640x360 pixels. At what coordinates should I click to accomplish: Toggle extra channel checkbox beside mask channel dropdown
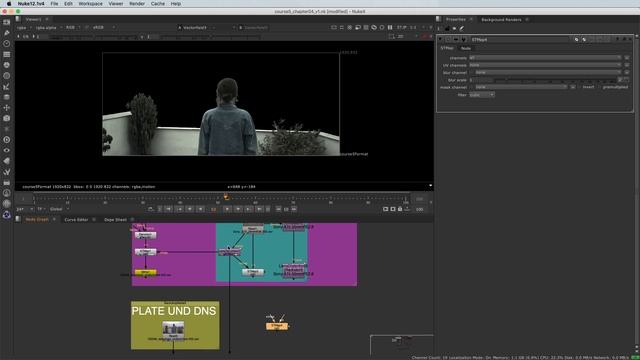[573, 87]
